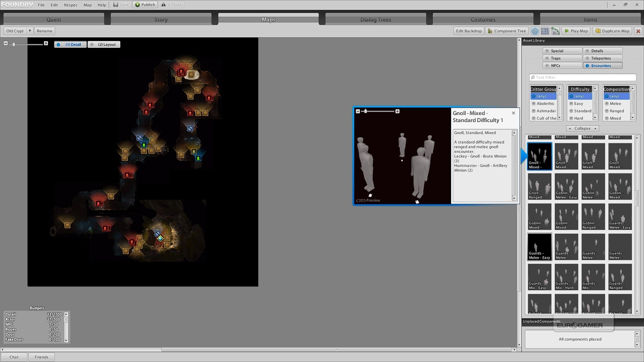Viewport: 644px width, 362px height.
Task: Click Edit Backdrop button
Action: [x=469, y=31]
